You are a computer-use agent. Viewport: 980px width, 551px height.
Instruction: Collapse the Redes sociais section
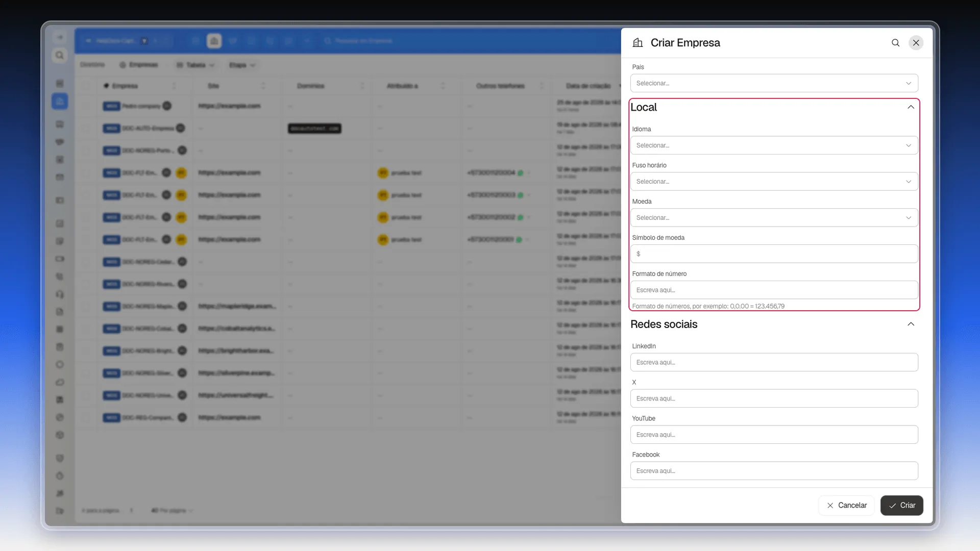click(x=911, y=324)
